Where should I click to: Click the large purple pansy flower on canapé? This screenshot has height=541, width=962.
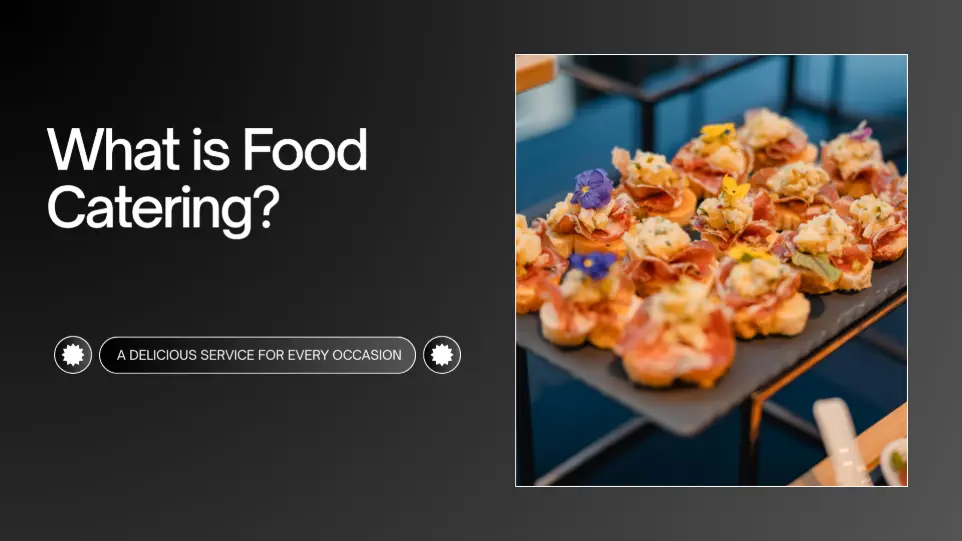click(x=591, y=188)
